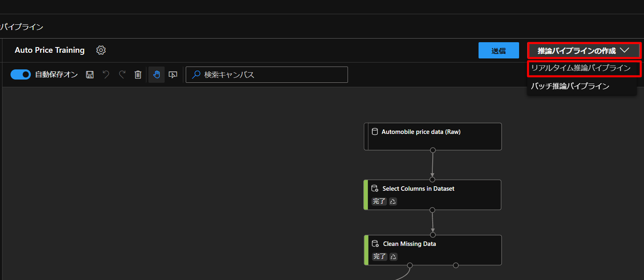
Task: Select the Clean Missing Data node
Action: click(x=433, y=250)
